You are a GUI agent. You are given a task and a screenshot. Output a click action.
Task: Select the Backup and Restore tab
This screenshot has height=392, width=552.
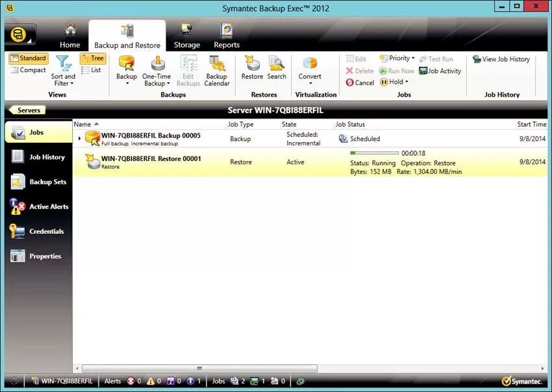(x=127, y=36)
